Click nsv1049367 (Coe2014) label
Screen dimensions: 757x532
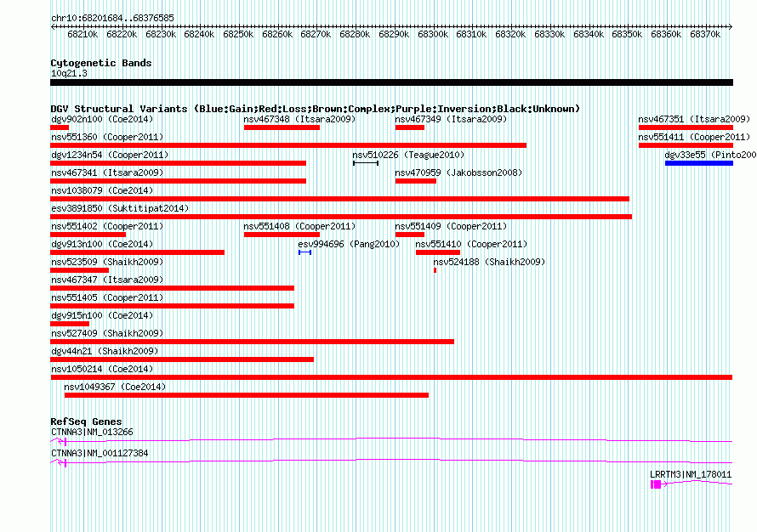point(115,388)
